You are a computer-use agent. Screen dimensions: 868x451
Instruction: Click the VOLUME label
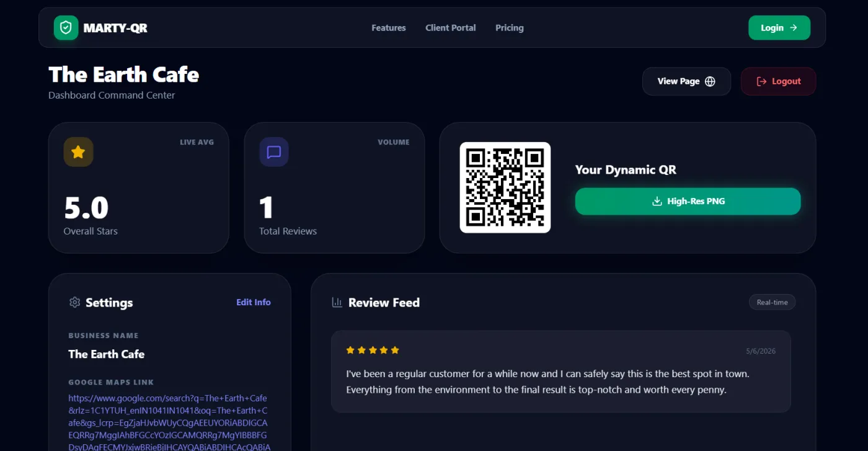pos(394,142)
